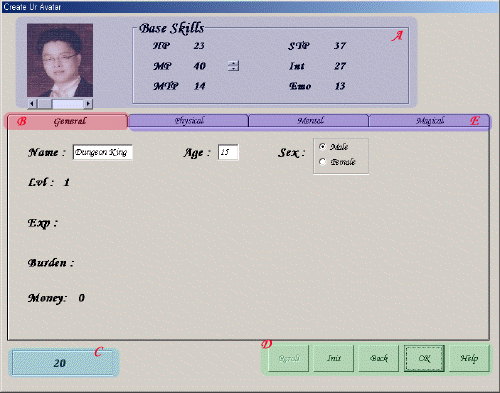
Task: Click the MP value 40
Action: click(200, 66)
